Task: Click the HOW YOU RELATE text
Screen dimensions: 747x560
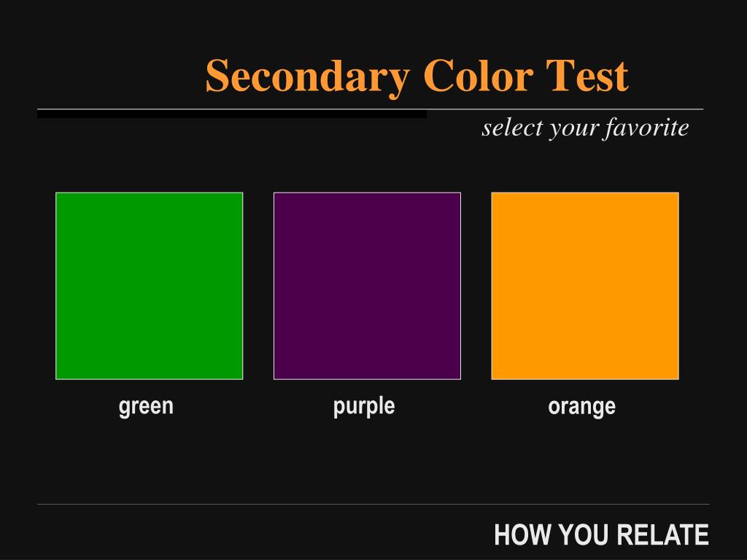Action: [601, 534]
